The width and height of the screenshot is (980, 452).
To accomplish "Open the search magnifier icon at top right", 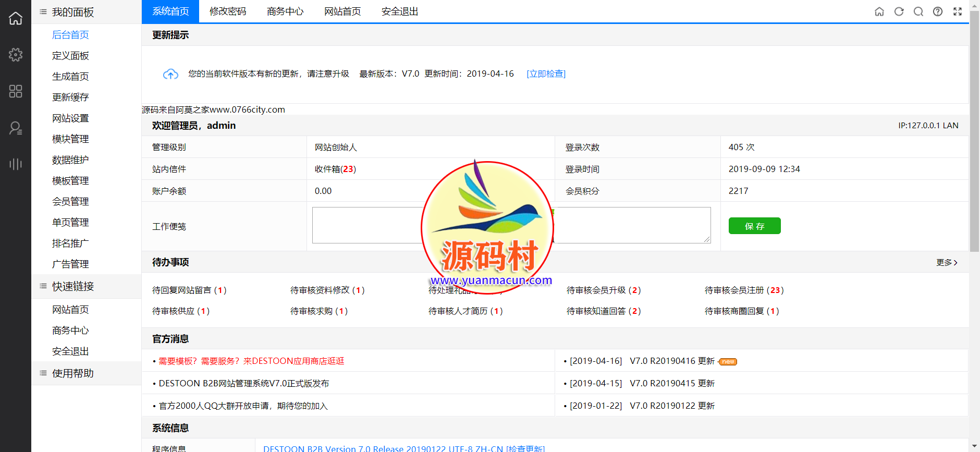I will [918, 11].
